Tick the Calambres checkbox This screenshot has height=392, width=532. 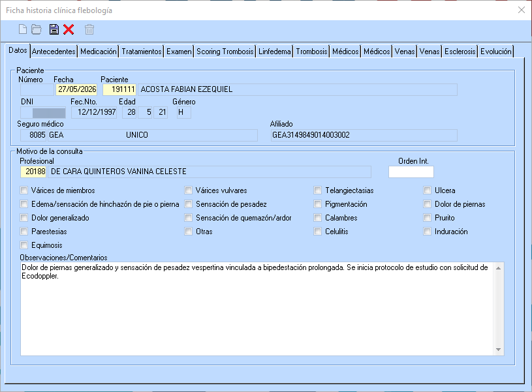[318, 218]
